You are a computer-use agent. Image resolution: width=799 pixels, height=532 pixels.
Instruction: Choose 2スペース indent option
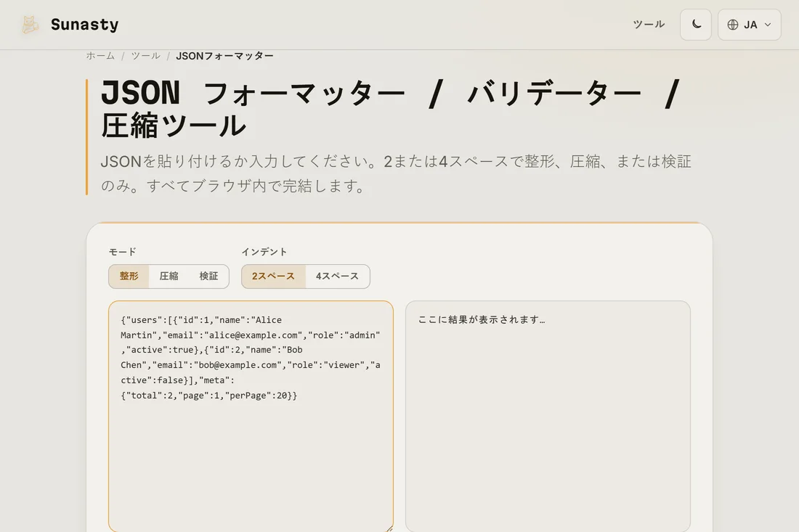point(274,276)
